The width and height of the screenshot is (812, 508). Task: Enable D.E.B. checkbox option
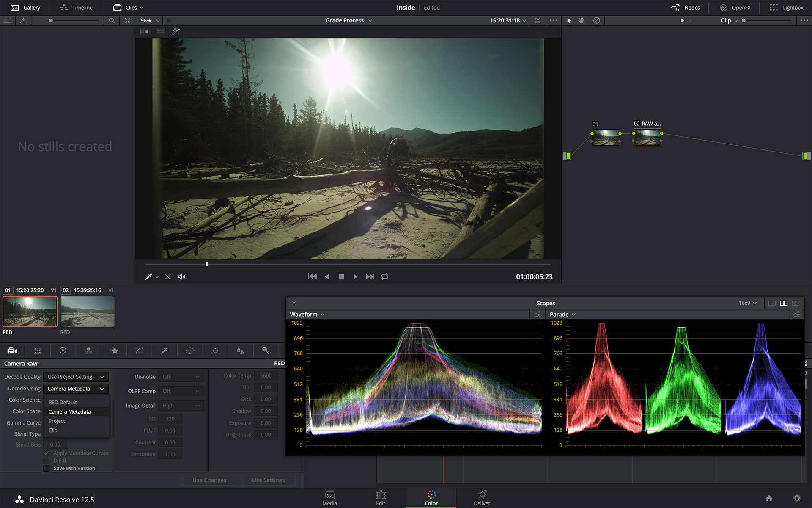point(46,461)
